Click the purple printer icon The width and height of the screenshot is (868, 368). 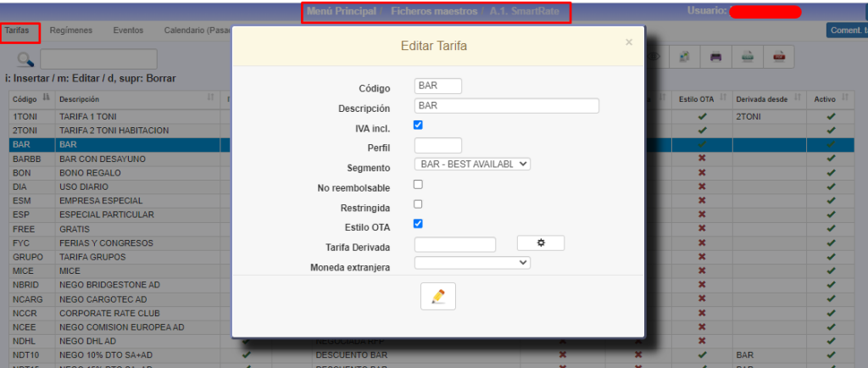coord(716,57)
